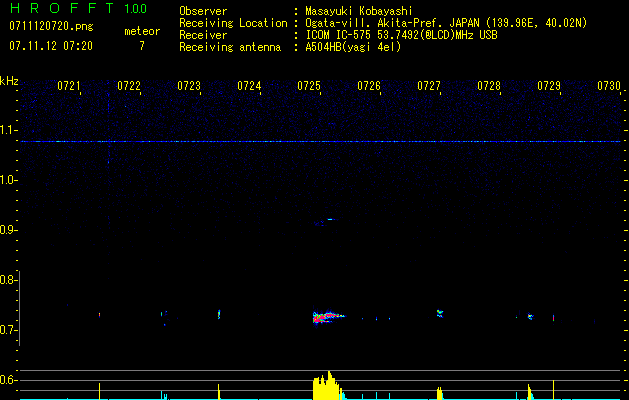Image resolution: width=629 pixels, height=400 pixels.
Task: Click the 1.0 kHz axis label
Action: [8, 180]
